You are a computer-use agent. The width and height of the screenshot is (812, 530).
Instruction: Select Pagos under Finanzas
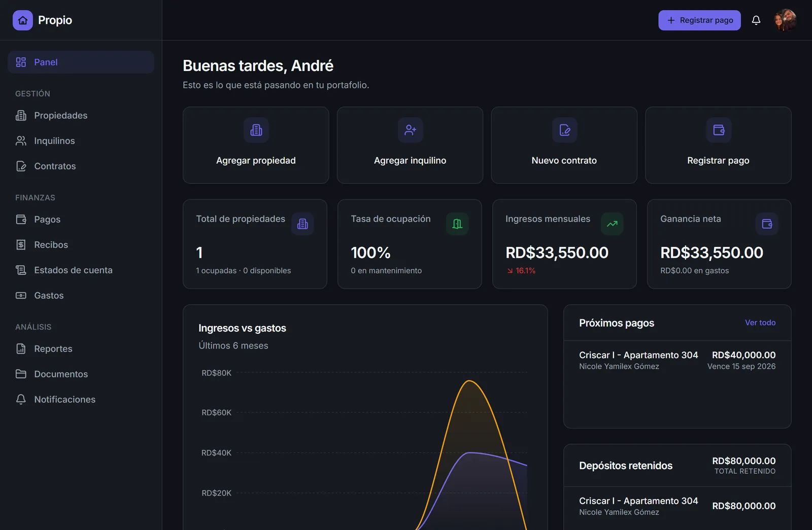tap(81, 220)
